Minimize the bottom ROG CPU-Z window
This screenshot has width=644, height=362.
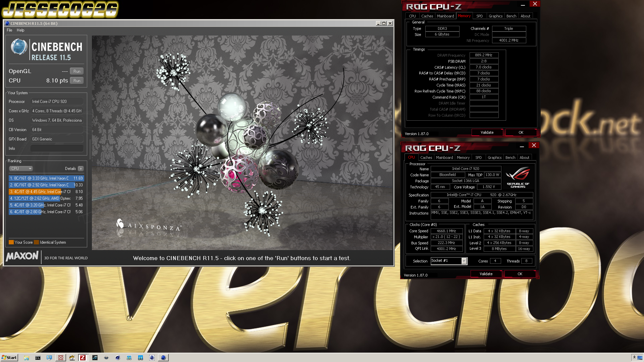[x=522, y=146]
